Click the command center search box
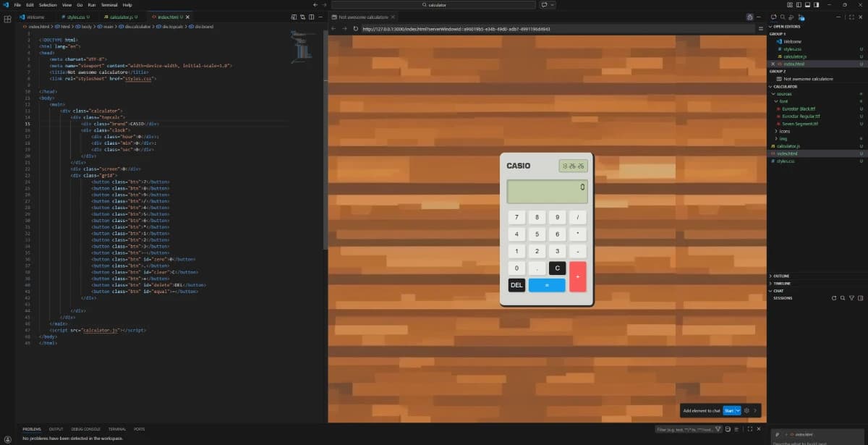 coord(433,4)
